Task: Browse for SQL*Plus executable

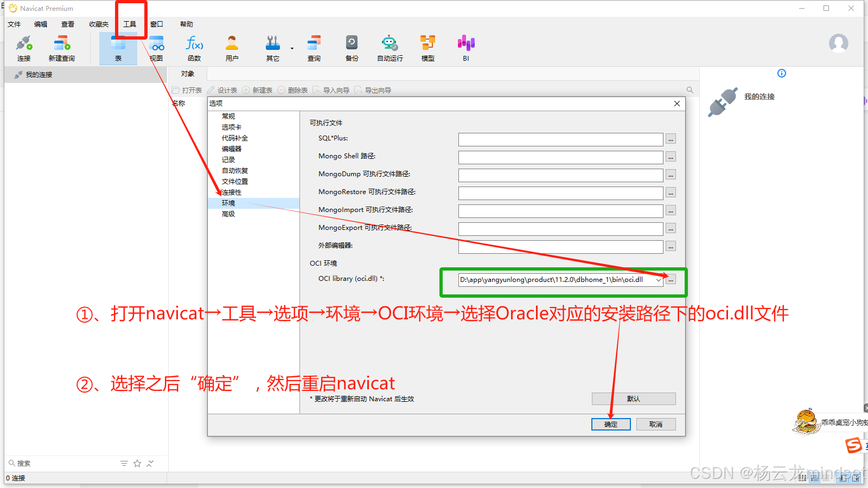Action: click(x=671, y=139)
